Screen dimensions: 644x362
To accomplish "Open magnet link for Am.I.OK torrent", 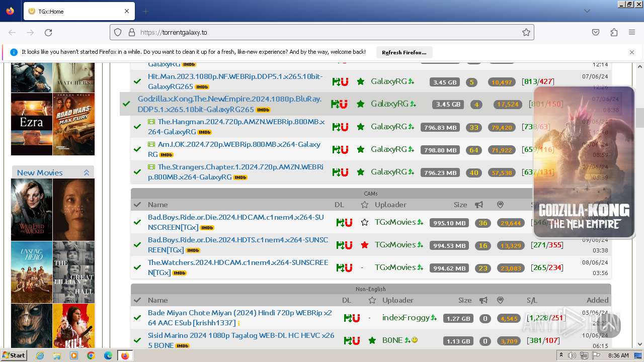I will (x=344, y=149).
